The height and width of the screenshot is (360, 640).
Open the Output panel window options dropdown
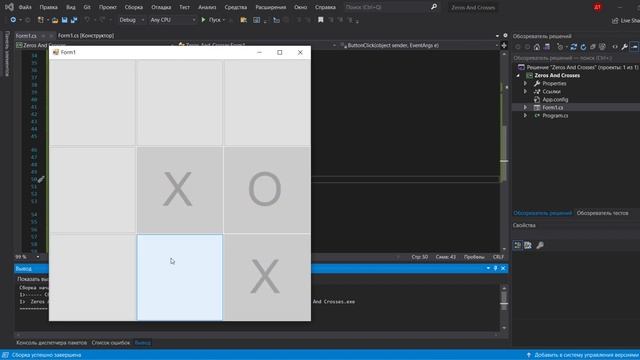coord(488,268)
